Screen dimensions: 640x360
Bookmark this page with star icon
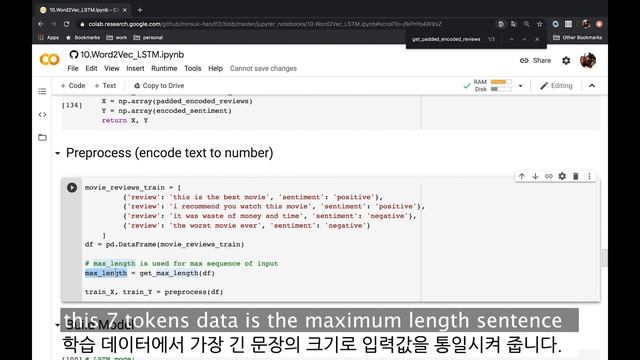[x=540, y=24]
